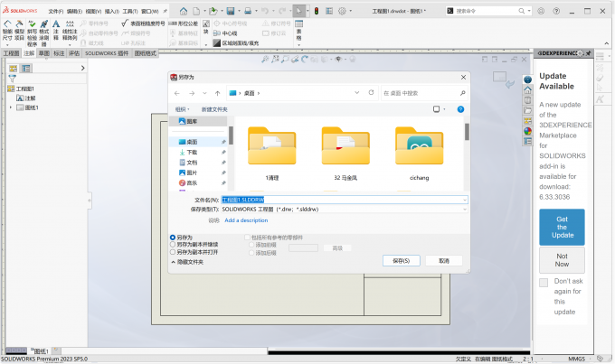Click the refresh button in the address bar

click(371, 92)
